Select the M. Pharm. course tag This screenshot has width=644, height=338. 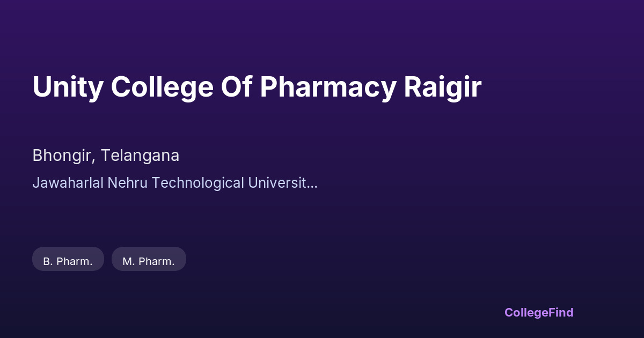(149, 261)
